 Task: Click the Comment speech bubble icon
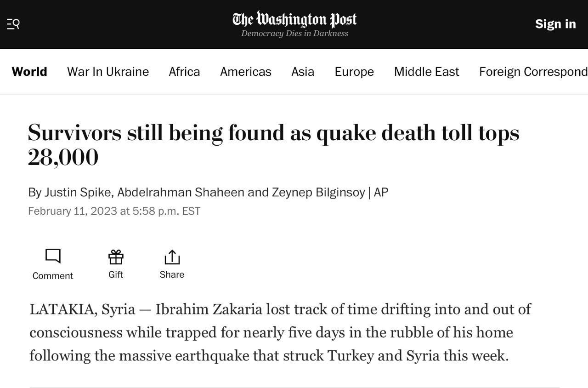tap(53, 256)
